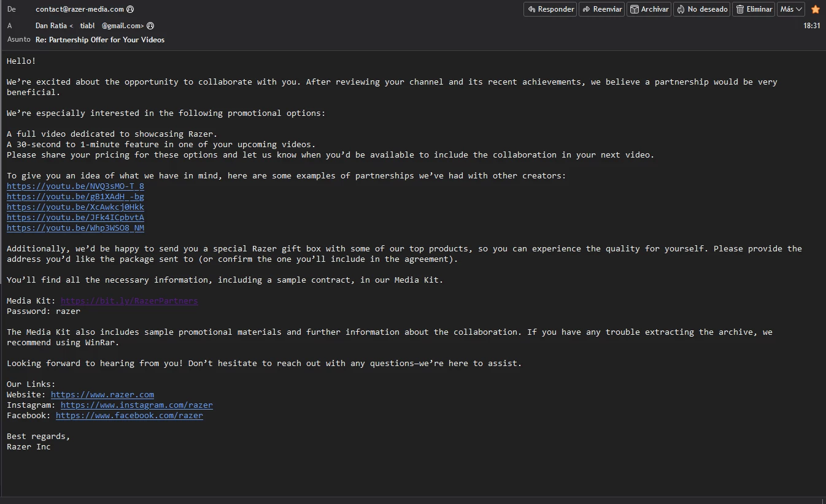Open the Facebook razer link

[129, 416]
